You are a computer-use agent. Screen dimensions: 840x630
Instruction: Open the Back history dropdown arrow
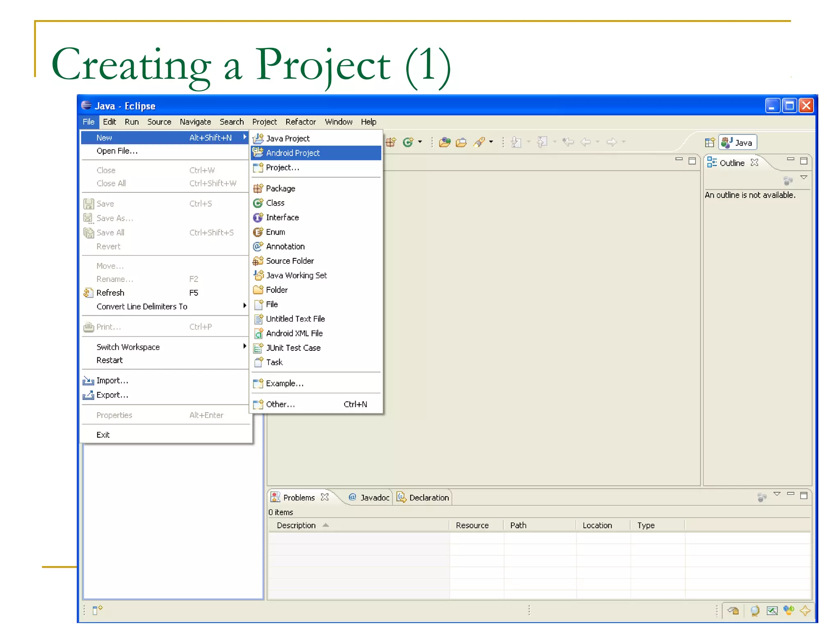598,142
